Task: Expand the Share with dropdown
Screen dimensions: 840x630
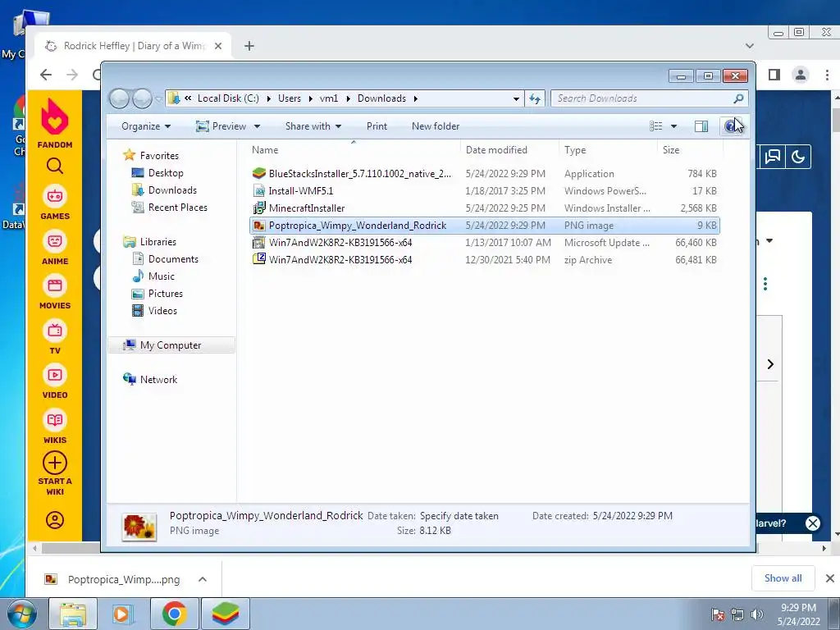Action: [313, 126]
